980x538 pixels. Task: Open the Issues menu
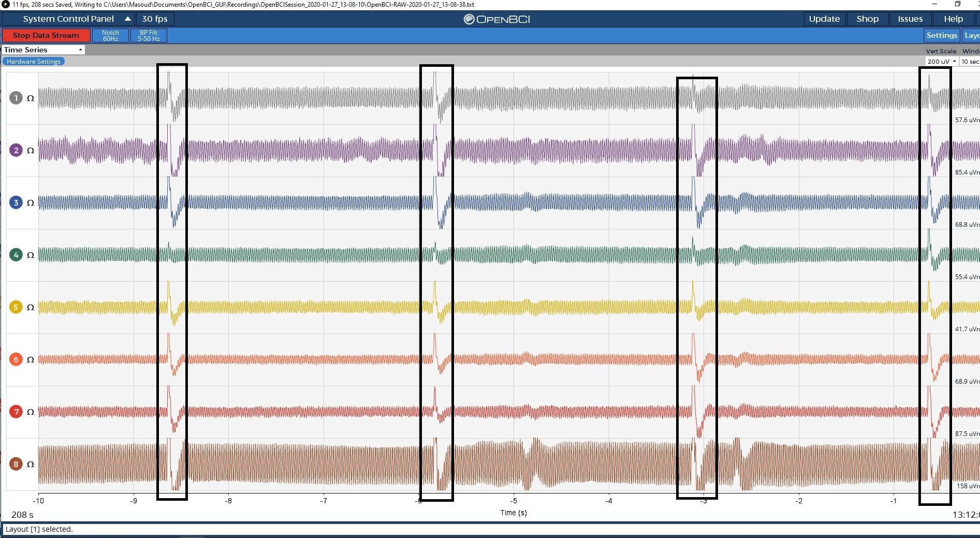(910, 19)
